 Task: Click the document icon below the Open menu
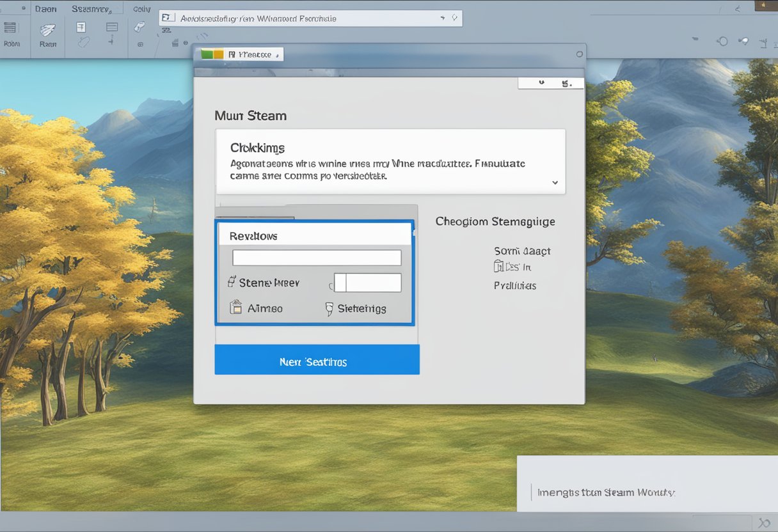click(81, 27)
